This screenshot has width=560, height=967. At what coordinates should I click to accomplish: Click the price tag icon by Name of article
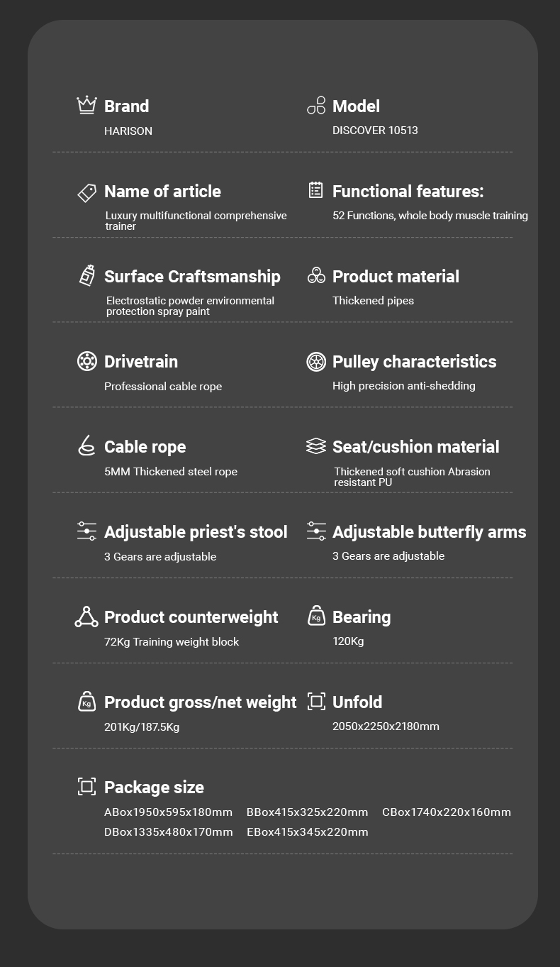pyautogui.click(x=86, y=192)
